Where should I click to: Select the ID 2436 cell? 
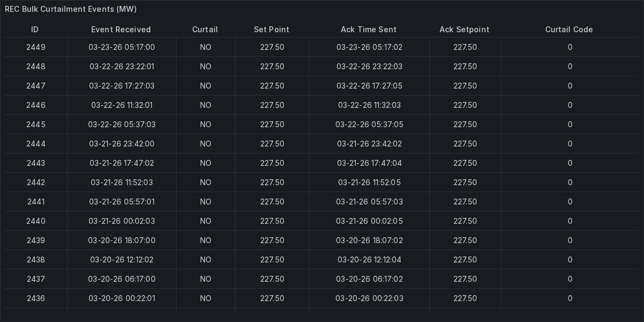(x=36, y=298)
